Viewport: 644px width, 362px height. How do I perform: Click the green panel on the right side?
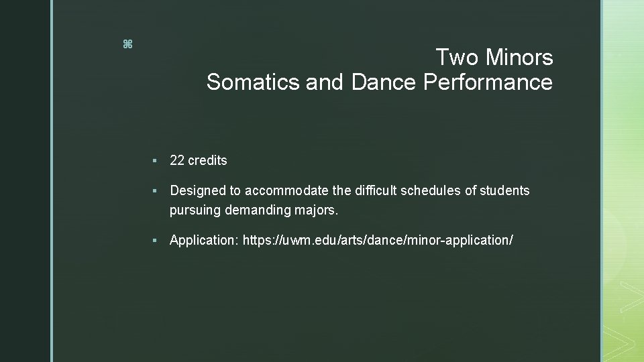624,134
